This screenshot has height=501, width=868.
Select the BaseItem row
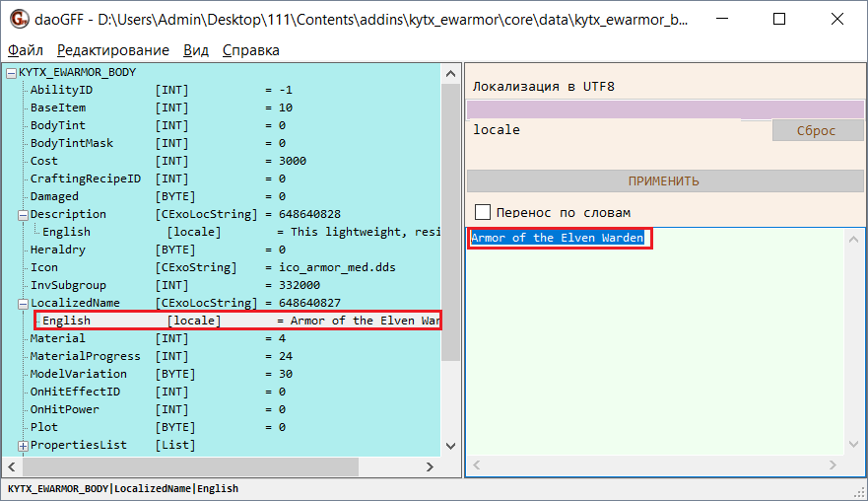click(162, 107)
